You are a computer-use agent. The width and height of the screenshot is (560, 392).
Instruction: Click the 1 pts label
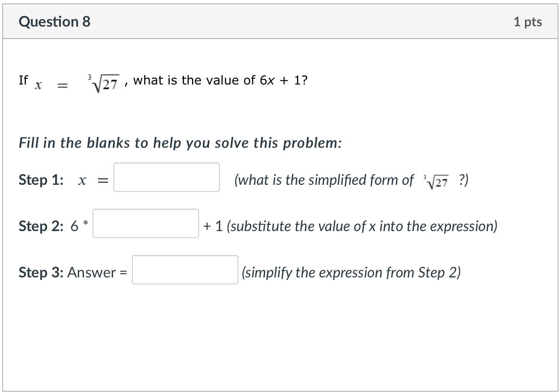click(527, 22)
